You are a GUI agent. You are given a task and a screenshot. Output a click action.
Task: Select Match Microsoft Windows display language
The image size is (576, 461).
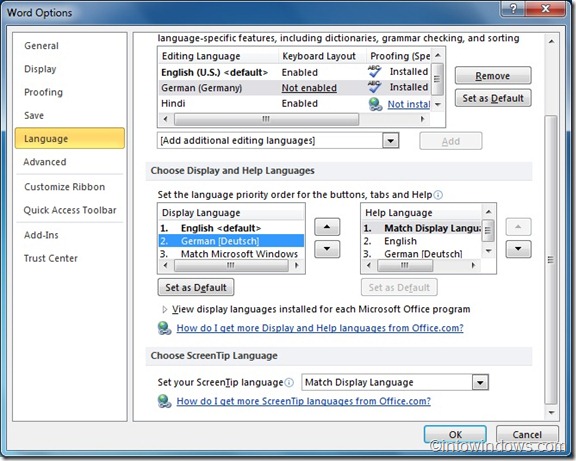(x=231, y=254)
